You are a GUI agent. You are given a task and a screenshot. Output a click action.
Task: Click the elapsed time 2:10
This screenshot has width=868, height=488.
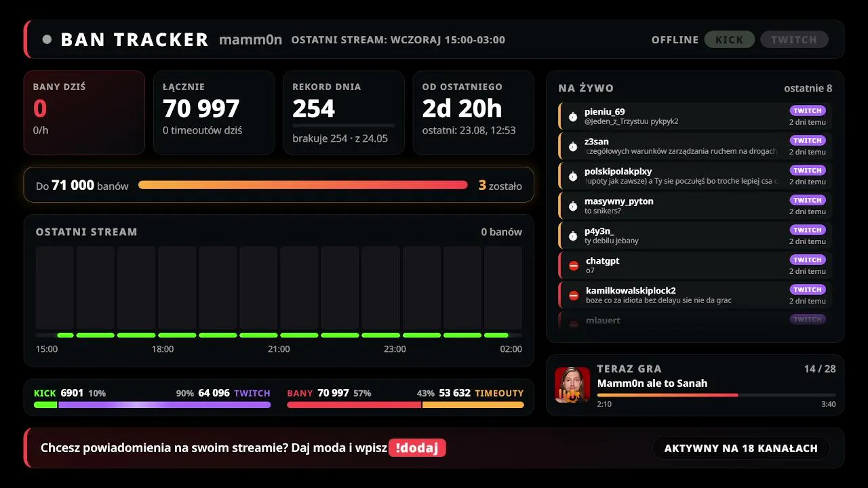[604, 404]
